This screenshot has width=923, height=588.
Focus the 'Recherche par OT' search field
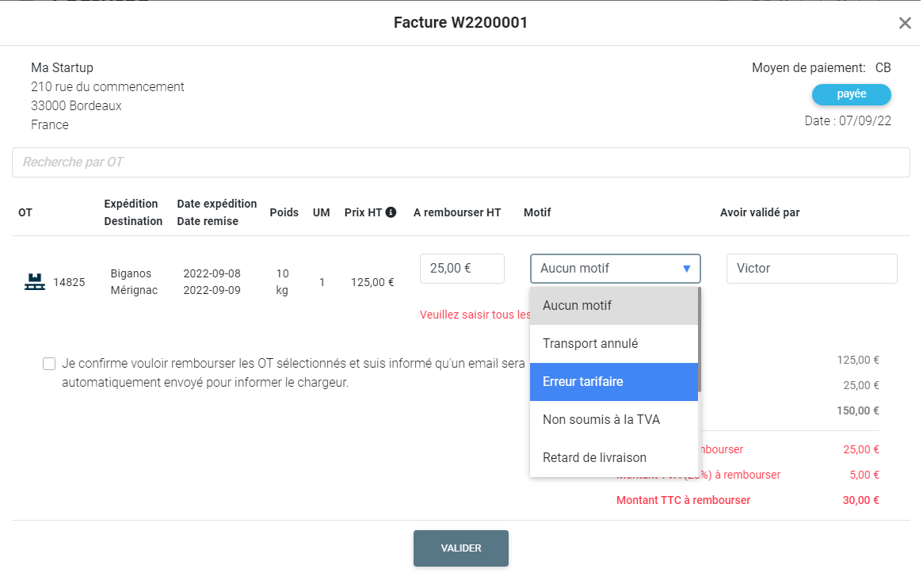460,162
